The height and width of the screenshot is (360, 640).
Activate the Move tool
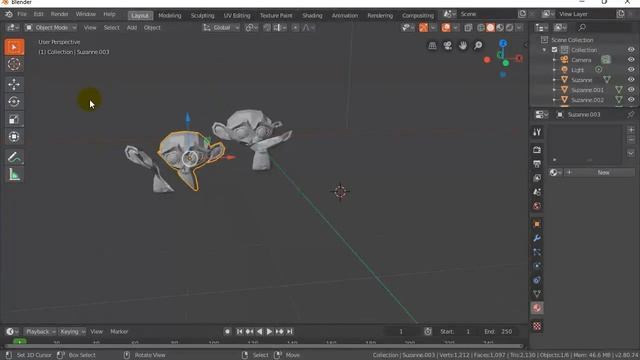(14, 84)
